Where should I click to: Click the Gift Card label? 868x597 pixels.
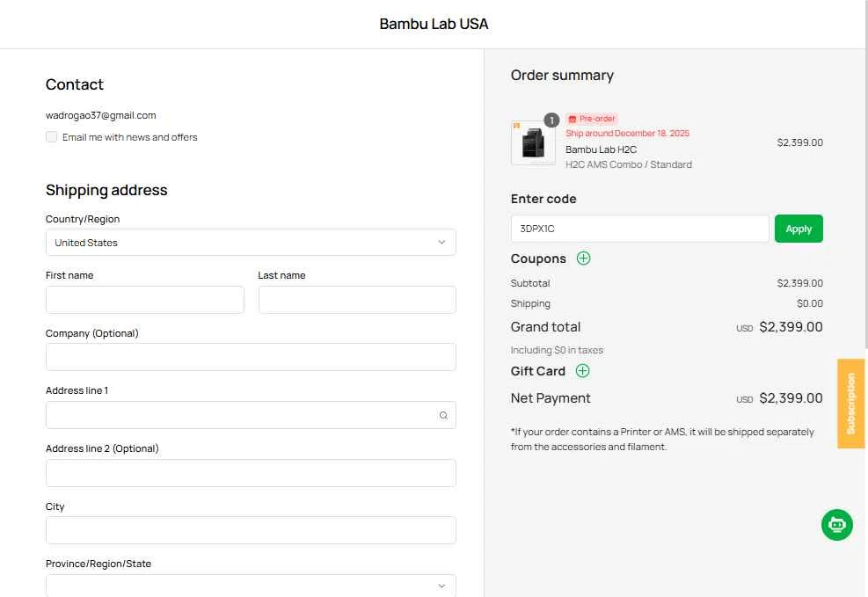[537, 371]
